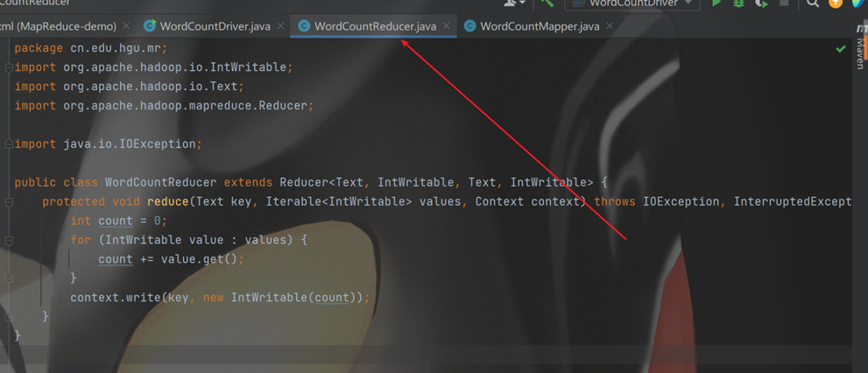868x373 pixels.
Task: Click the 'count += value.get();' statement
Action: 171,259
